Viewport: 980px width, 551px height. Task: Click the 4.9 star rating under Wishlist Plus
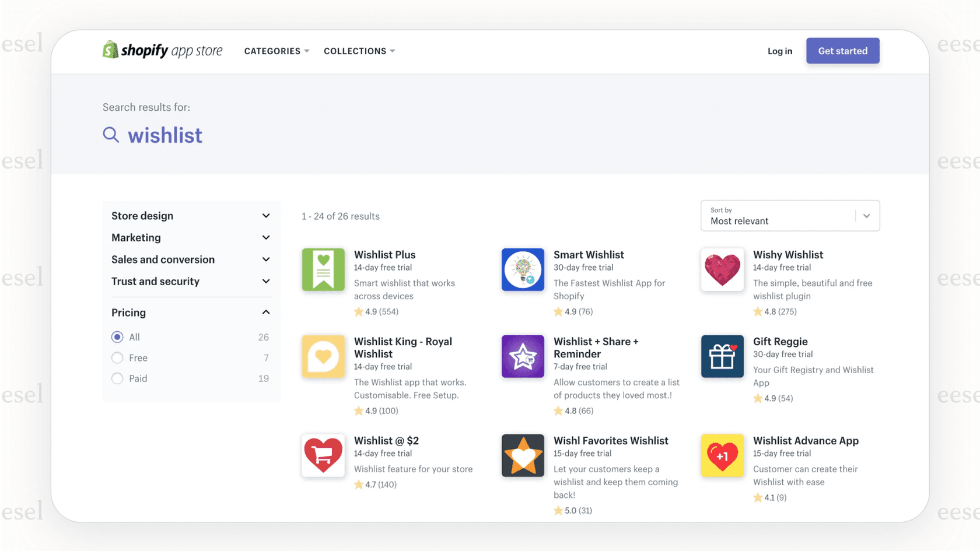(x=376, y=311)
